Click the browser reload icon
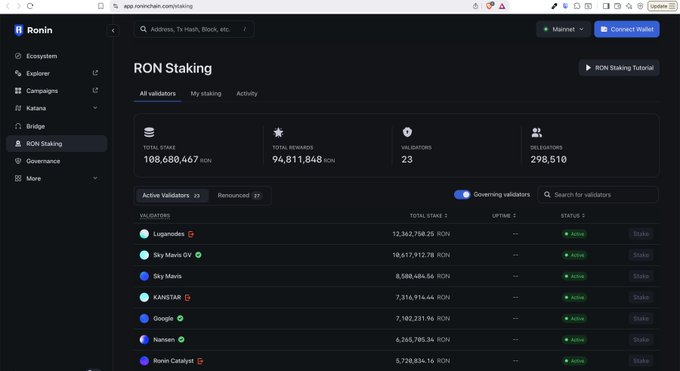Image resolution: width=680 pixels, height=371 pixels. tap(30, 6)
